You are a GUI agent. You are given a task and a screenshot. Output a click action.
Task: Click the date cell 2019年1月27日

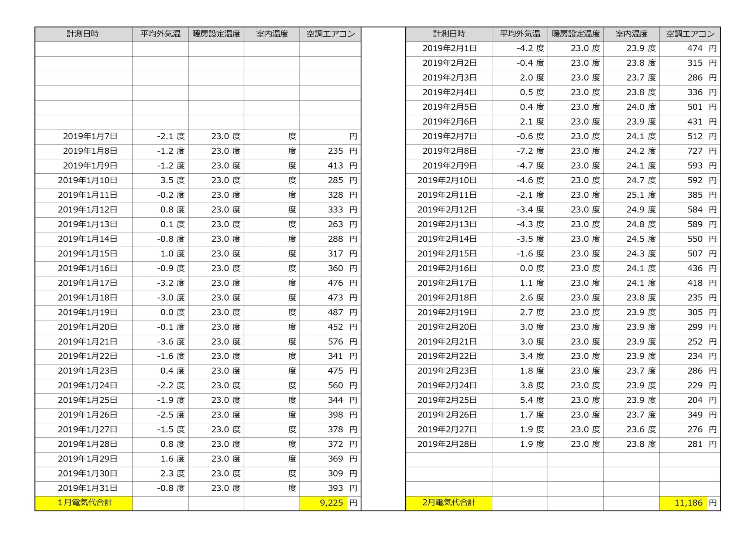pos(84,430)
